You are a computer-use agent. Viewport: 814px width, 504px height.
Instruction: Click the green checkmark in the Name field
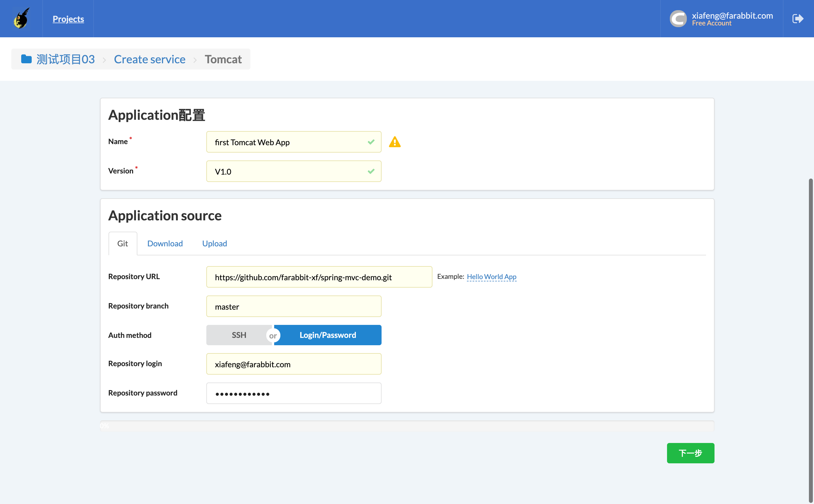point(371,142)
